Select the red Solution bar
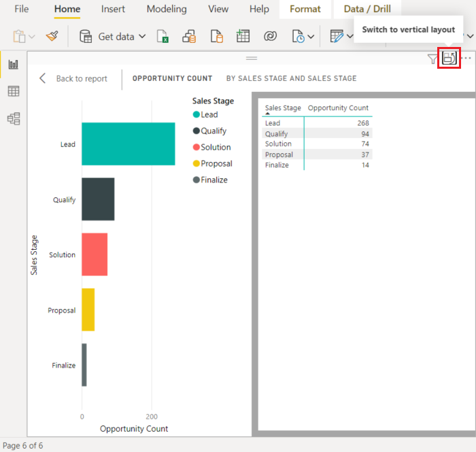Screen dimensions: 476x452 click(x=95, y=255)
